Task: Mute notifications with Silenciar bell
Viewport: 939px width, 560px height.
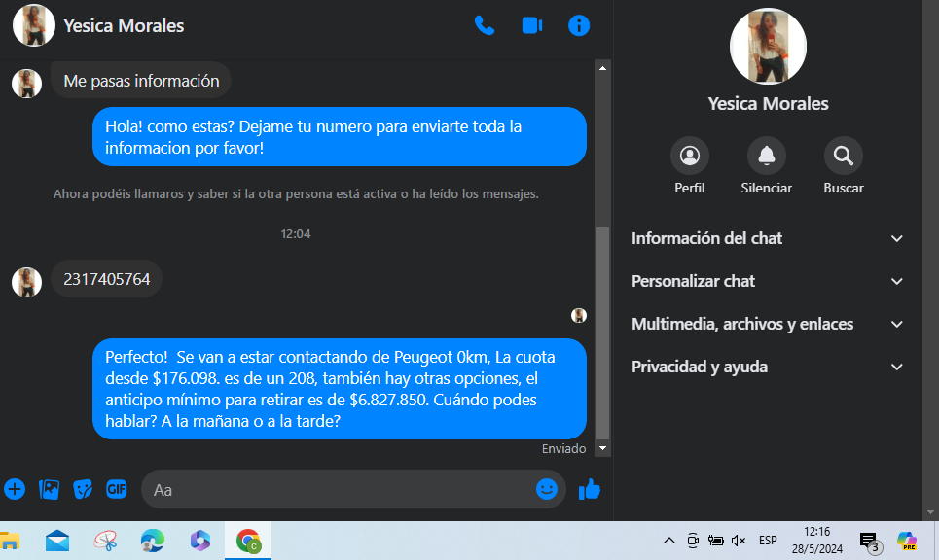Action: point(766,156)
